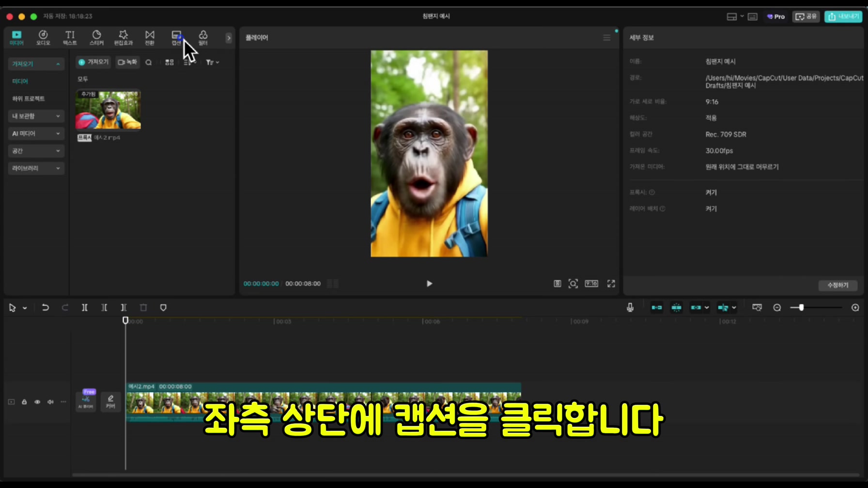Search media with magnifier icon
868x488 pixels.
(x=149, y=63)
